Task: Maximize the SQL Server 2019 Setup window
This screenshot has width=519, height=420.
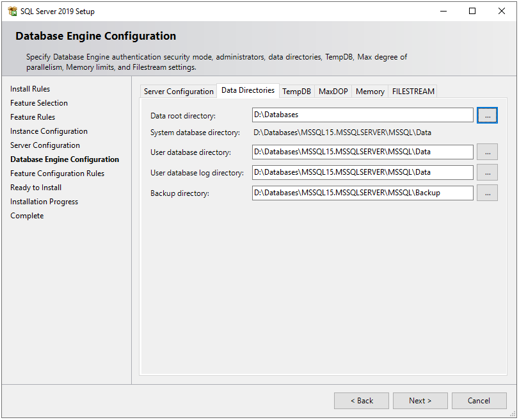Action: click(x=472, y=11)
